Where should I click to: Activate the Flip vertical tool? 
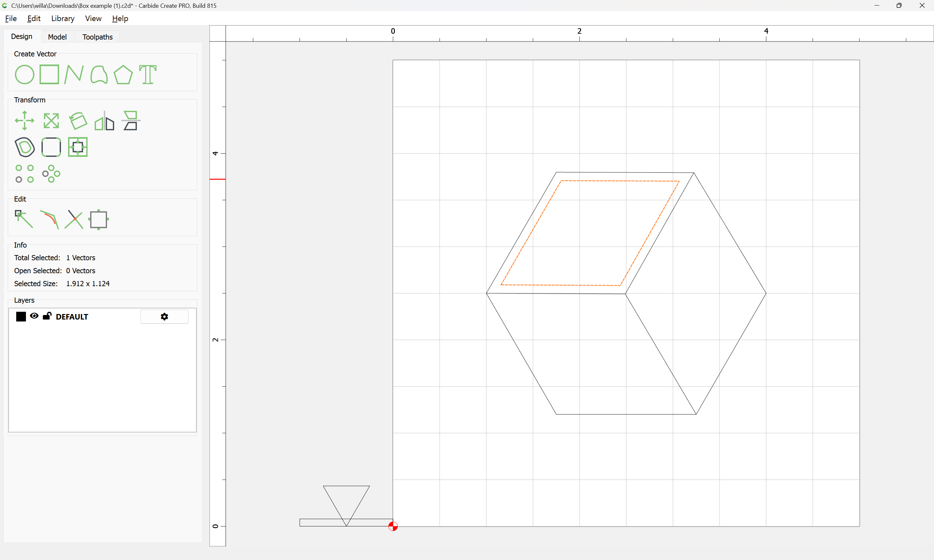131,121
